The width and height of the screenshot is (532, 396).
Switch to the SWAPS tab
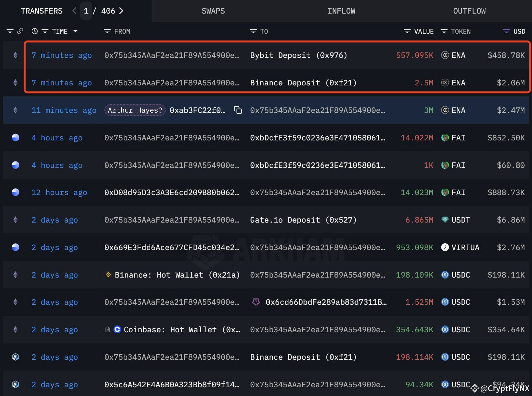coord(213,11)
